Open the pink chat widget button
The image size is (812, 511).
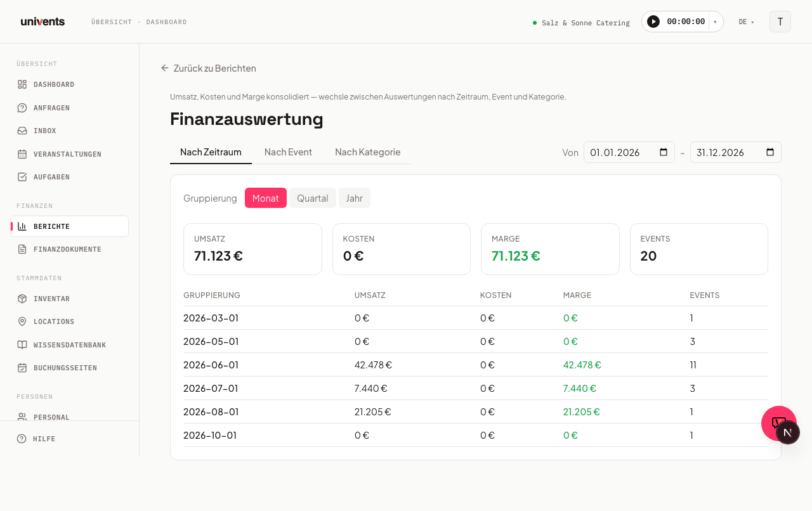[x=775, y=420]
